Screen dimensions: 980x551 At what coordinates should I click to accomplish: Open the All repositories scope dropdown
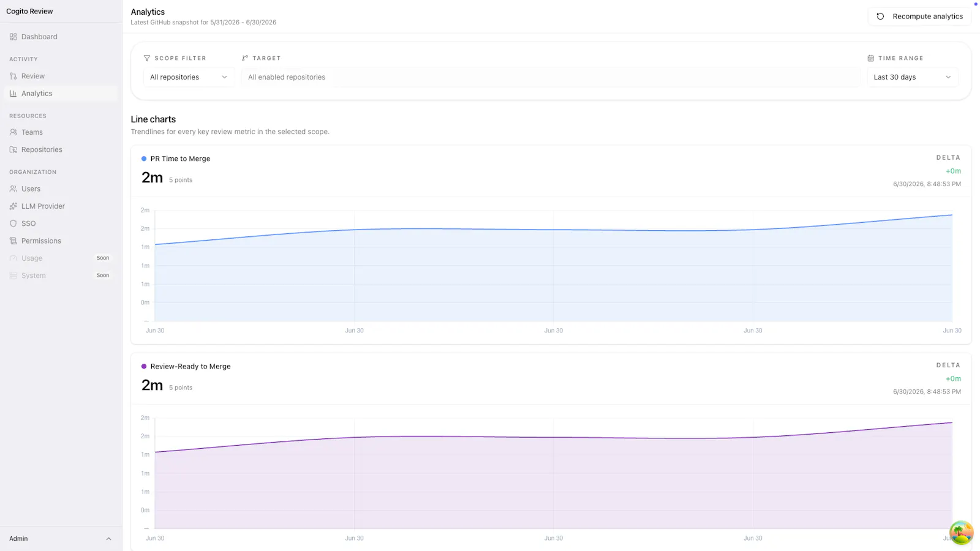pos(189,77)
